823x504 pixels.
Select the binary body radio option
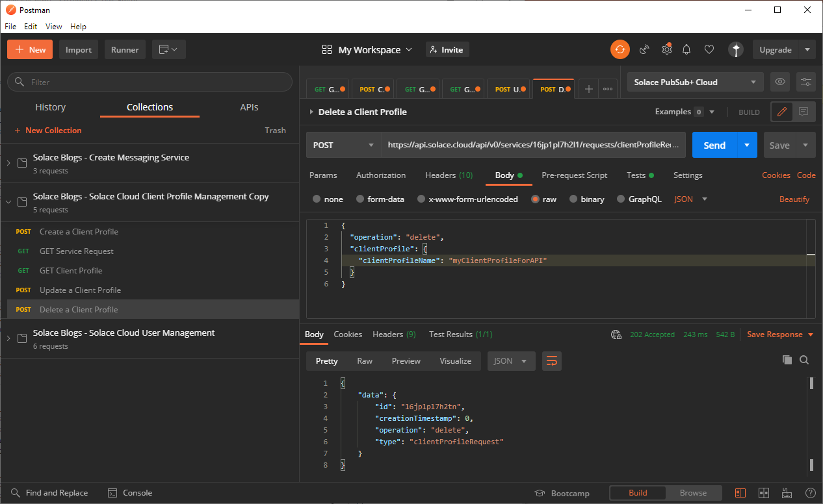[x=574, y=199]
